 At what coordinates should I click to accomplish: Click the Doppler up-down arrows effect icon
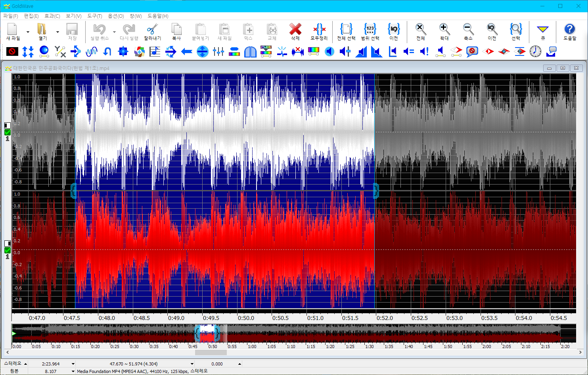28,51
